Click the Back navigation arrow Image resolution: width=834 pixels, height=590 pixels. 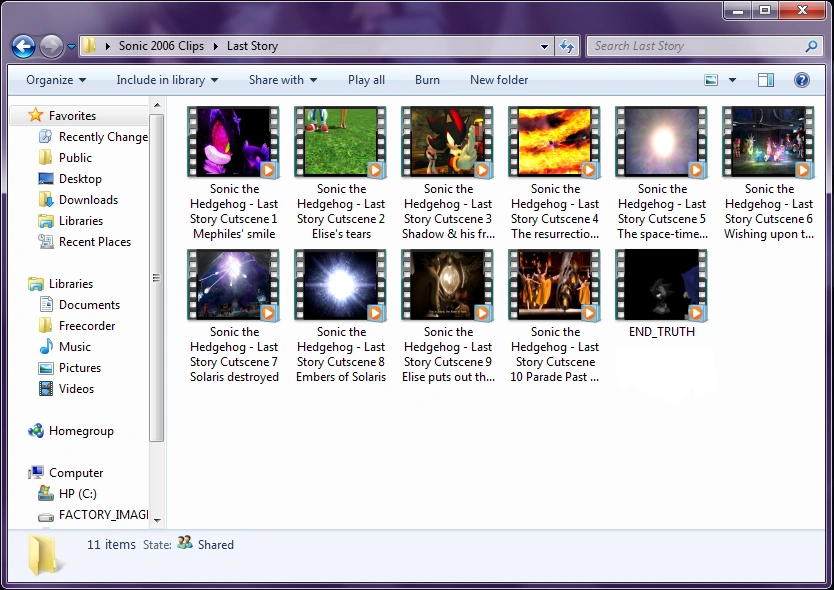[23, 46]
